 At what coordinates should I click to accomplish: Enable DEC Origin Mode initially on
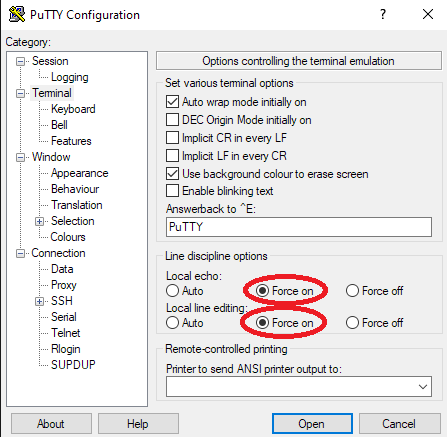coord(172,120)
